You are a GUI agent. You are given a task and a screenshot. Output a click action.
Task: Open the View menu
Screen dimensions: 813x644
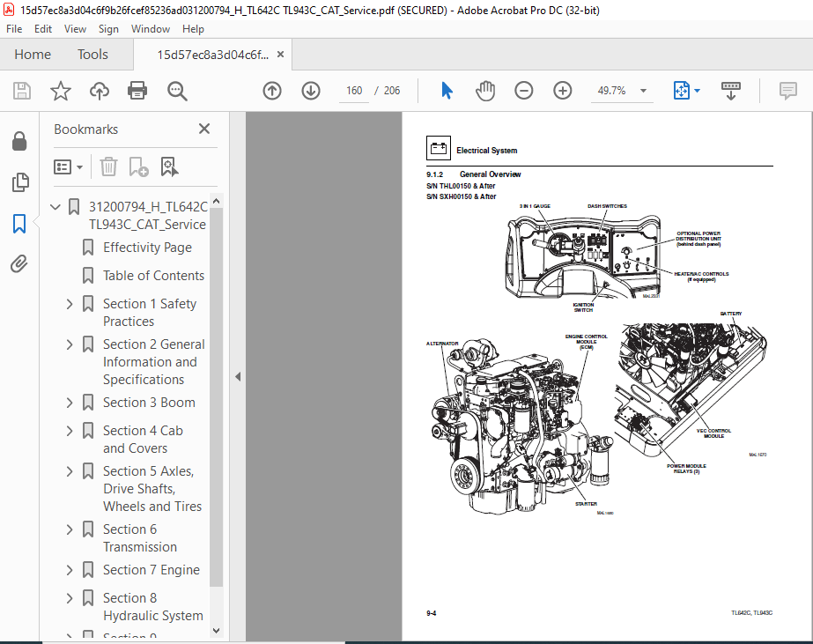click(75, 29)
